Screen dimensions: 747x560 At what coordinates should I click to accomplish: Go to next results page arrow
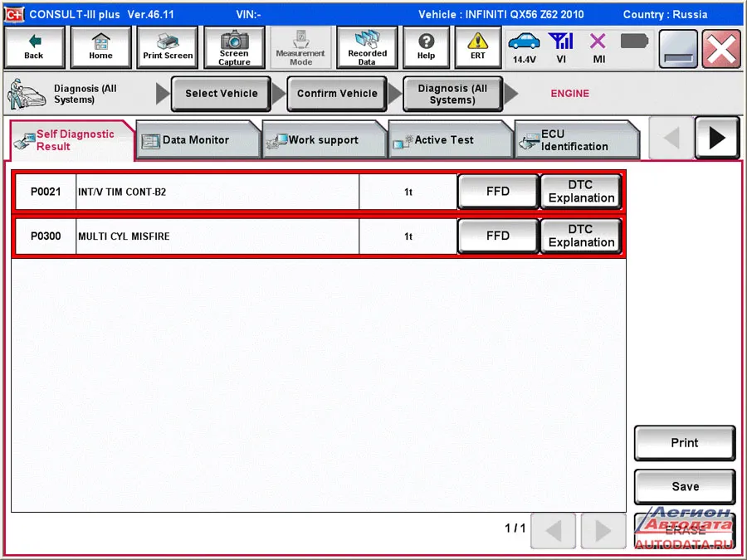603,530
